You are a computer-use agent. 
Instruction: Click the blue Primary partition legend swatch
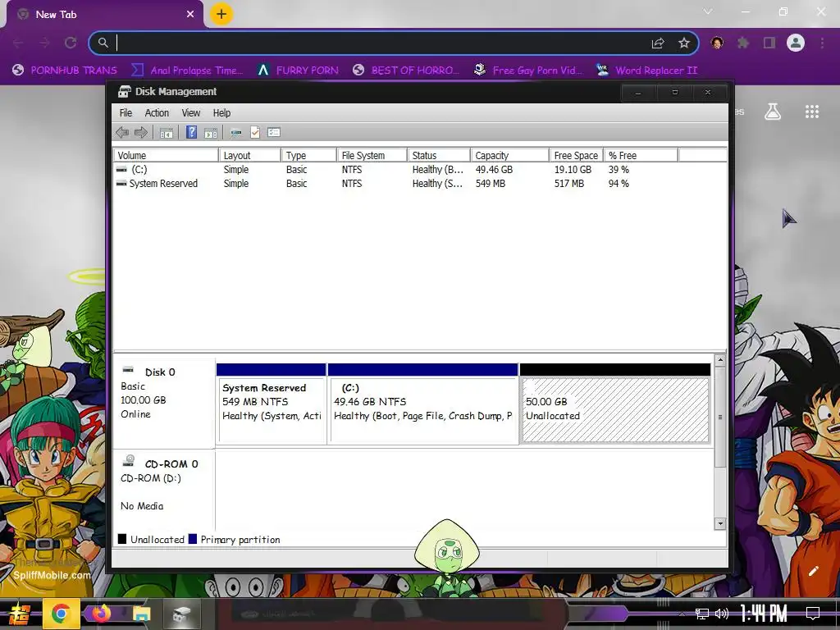pyautogui.click(x=193, y=539)
